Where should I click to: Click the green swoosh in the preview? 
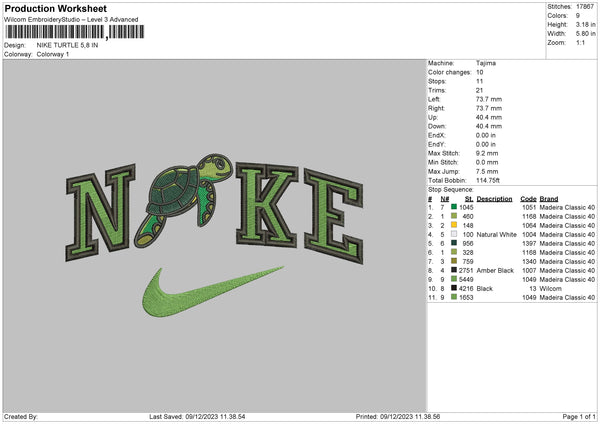pos(213,292)
